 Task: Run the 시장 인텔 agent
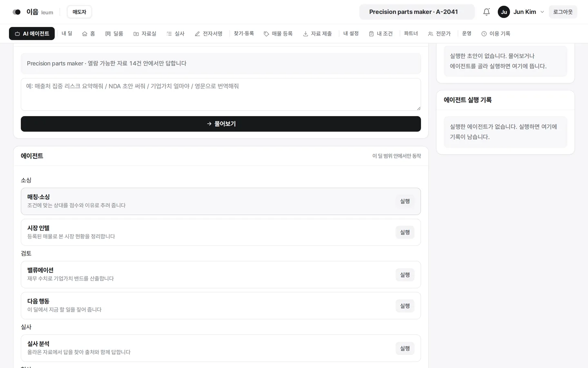click(x=405, y=232)
